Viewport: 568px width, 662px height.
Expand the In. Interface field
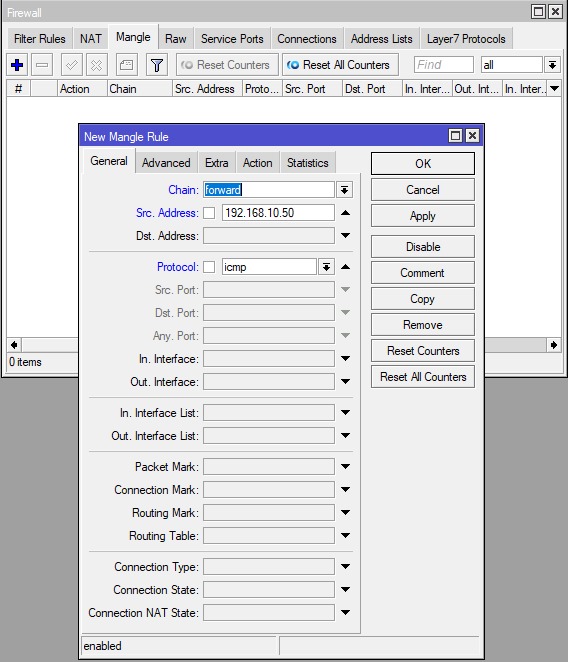pyautogui.click(x=345, y=358)
